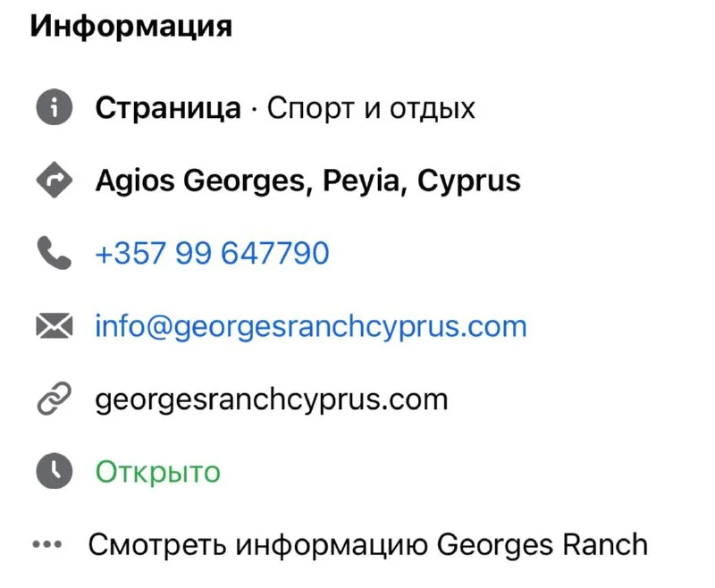Click the phone handset icon

[x=54, y=255]
